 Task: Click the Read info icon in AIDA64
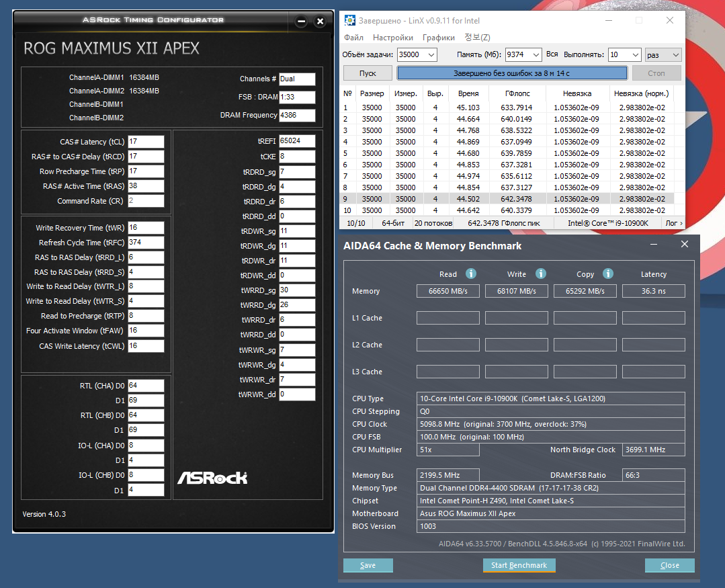pyautogui.click(x=471, y=274)
